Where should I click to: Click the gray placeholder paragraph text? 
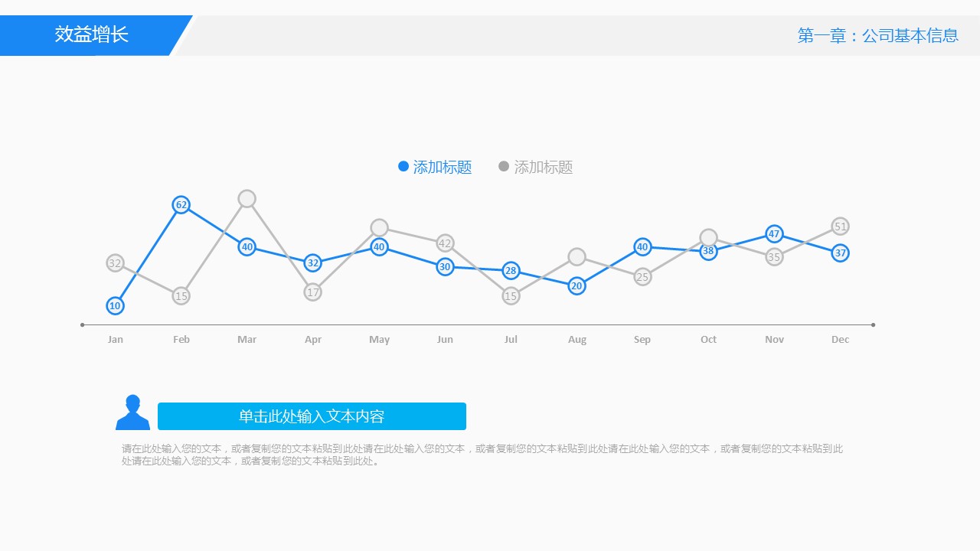click(482, 455)
